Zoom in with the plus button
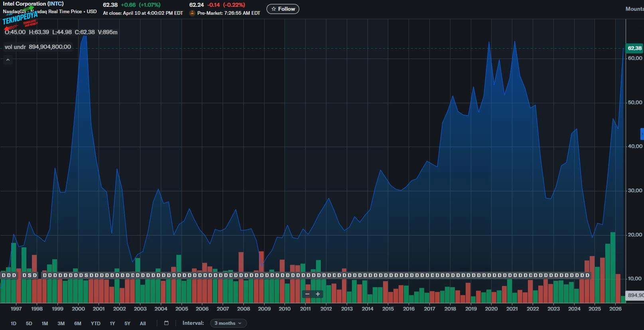Image resolution: width=644 pixels, height=330 pixels. tap(318, 294)
